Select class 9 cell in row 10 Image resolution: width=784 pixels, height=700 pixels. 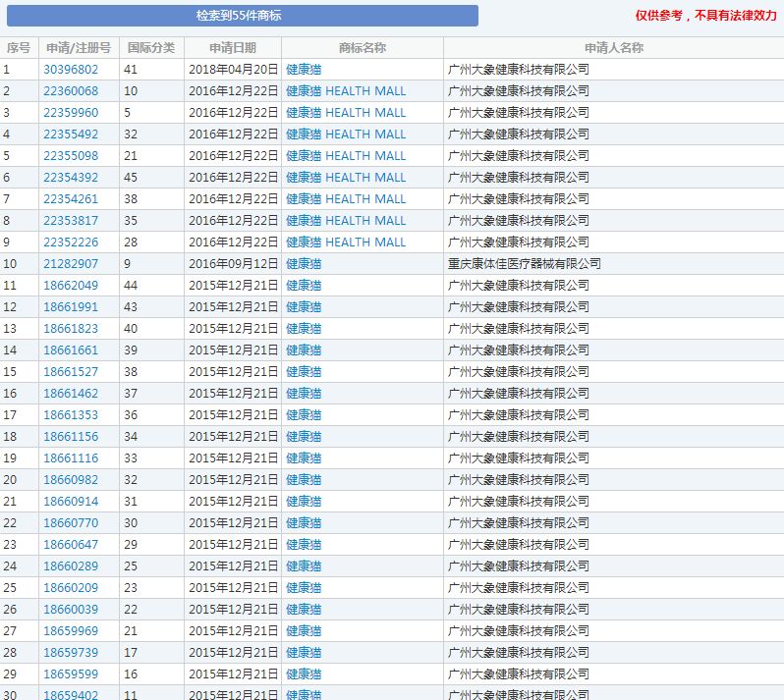151,264
